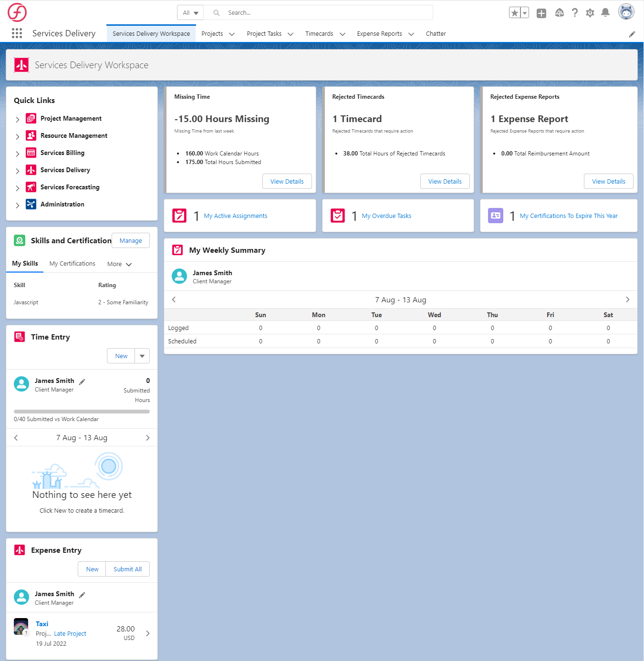Click the Favorites star icon
Screen dimensions: 644x661
pos(514,13)
